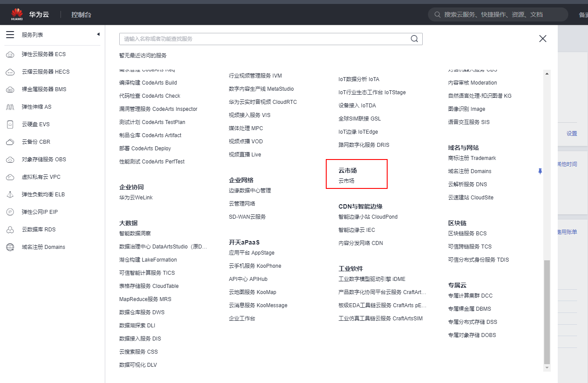Click the magnifier icon in service search box

point(414,39)
